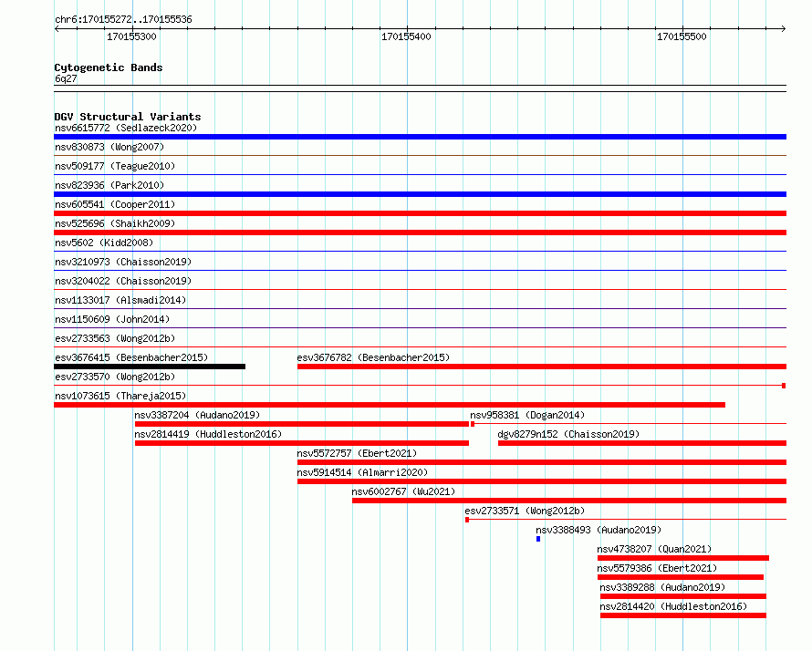The width and height of the screenshot is (812, 651).
Task: Select nsv3204022 (Chaisson2019) variant label
Action: (123, 281)
